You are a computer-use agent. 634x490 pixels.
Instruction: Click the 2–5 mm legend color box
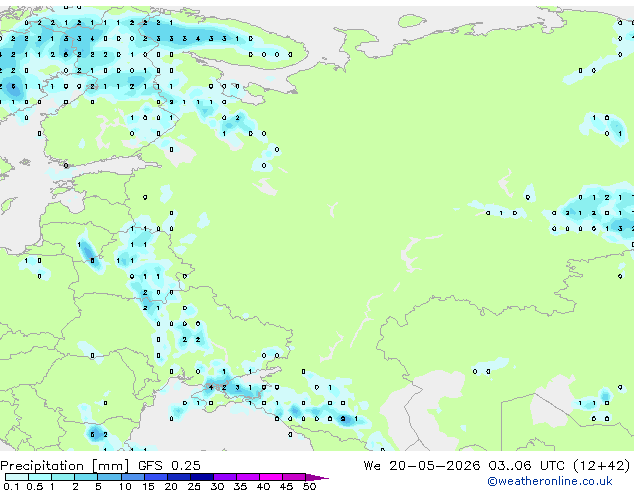coord(86,477)
